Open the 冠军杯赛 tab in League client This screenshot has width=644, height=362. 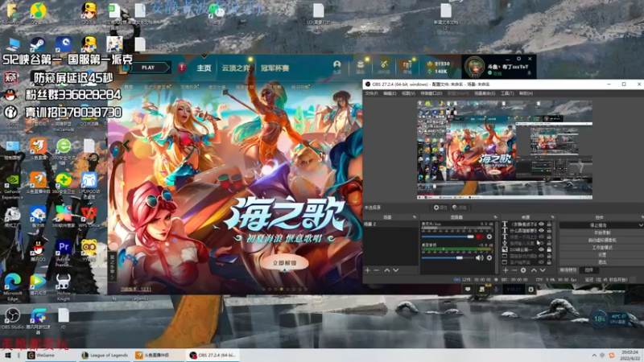coord(275,68)
